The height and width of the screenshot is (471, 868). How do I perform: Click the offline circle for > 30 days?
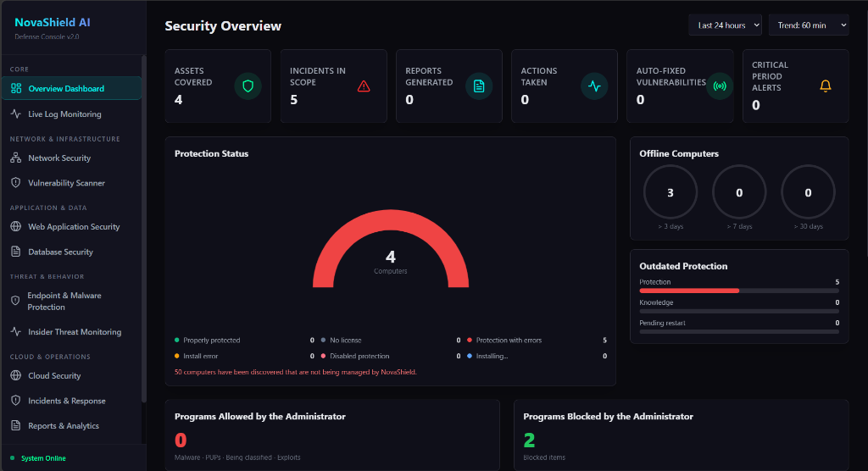pos(808,192)
